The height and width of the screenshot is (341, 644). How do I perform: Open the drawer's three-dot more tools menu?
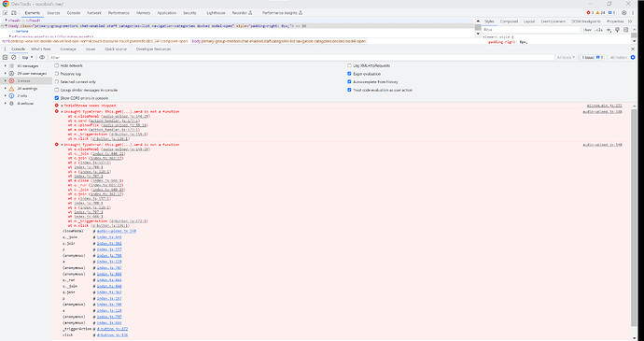(5, 49)
